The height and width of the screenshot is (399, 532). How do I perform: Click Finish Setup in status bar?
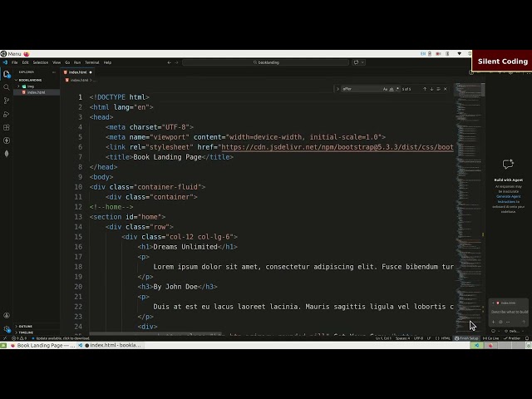tap(466, 338)
